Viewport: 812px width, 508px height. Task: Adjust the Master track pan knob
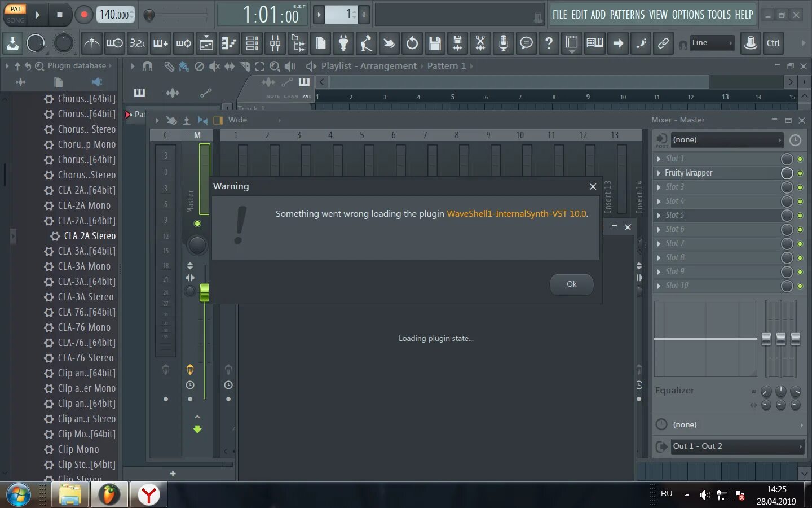pyautogui.click(x=197, y=245)
